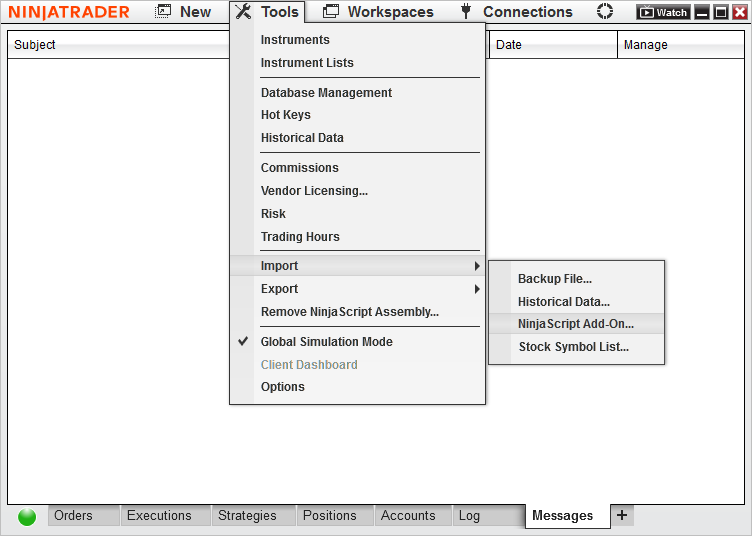Click the Tools wrench icon
The image size is (752, 536).
coord(243,12)
